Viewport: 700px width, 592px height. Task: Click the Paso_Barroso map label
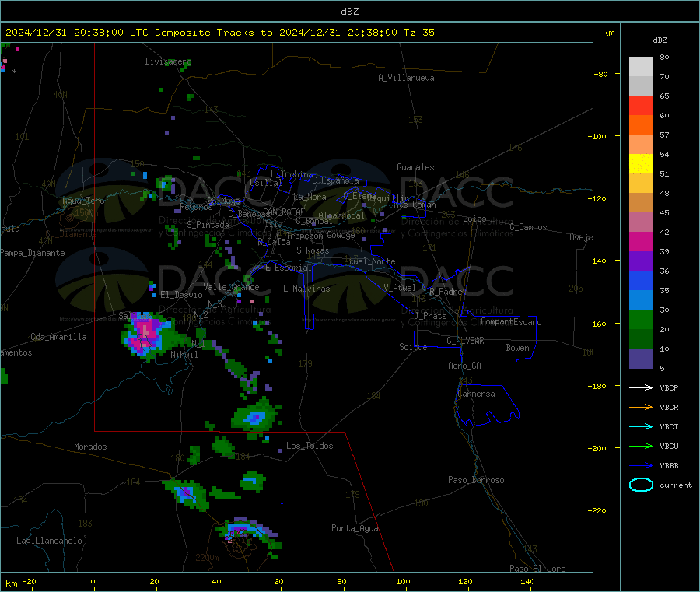coord(476,480)
